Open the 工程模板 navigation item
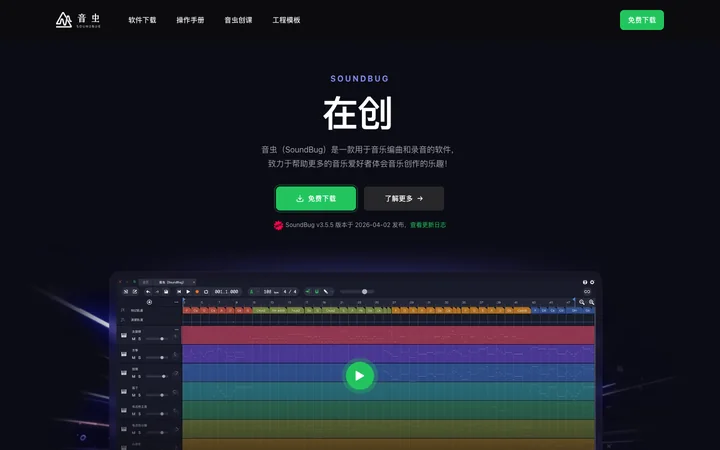720x450 pixels. click(x=287, y=20)
